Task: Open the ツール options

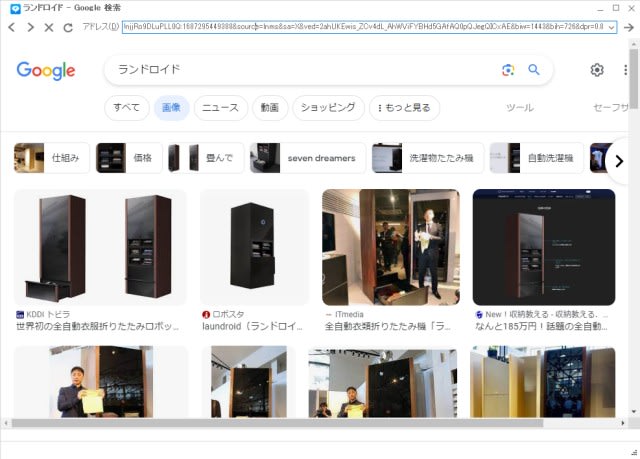Action: point(520,108)
